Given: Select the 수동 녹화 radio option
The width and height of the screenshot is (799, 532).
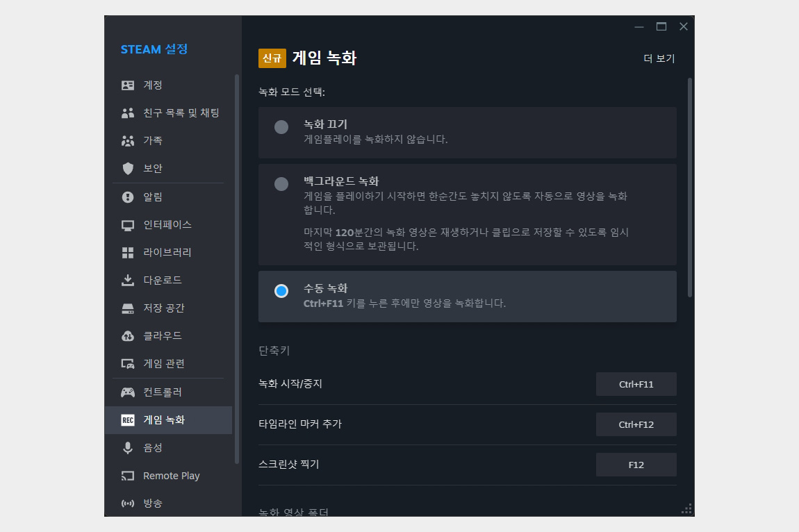Looking at the screenshot, I should coord(281,291).
